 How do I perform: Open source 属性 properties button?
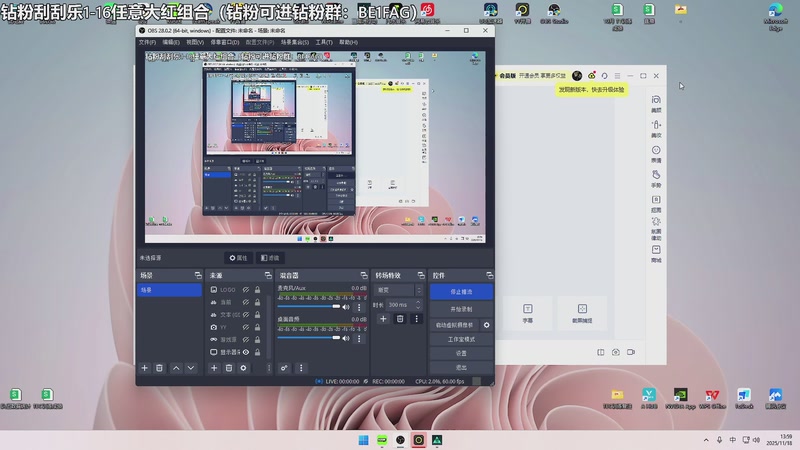coord(238,258)
